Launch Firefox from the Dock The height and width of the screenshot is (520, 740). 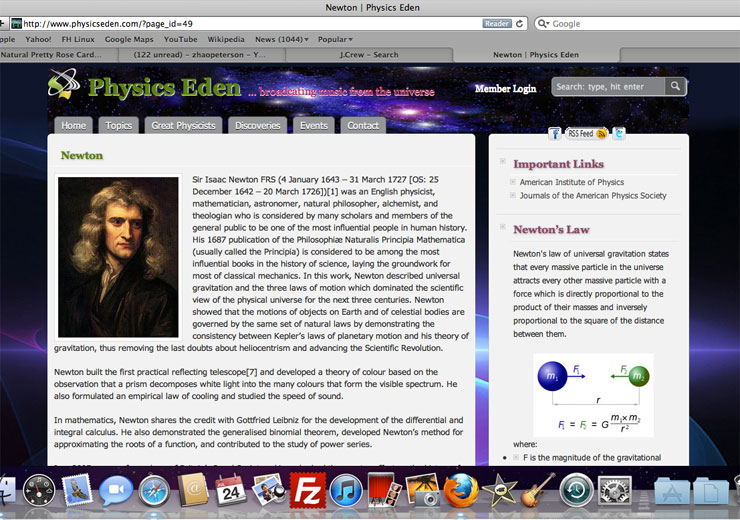pyautogui.click(x=461, y=491)
